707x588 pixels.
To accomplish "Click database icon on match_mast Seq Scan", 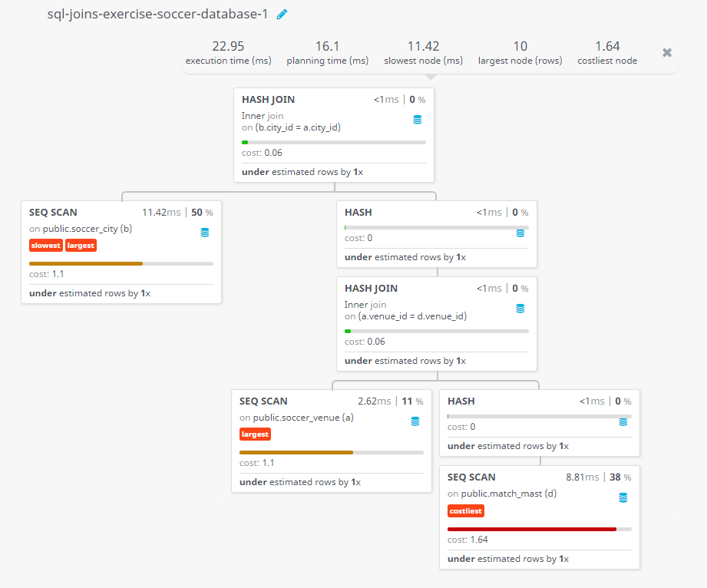I will tap(623, 497).
